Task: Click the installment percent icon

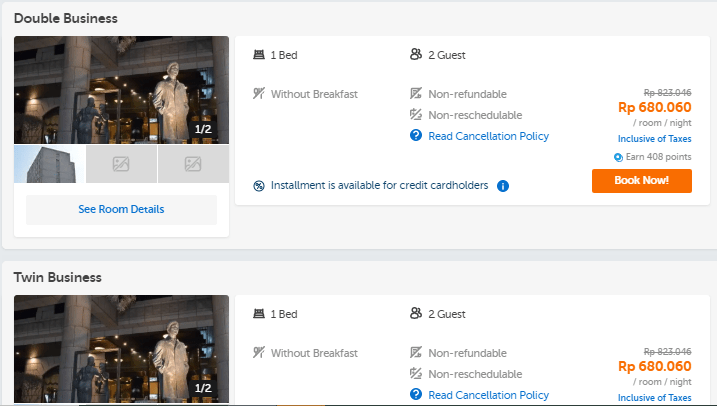Action: (x=259, y=186)
